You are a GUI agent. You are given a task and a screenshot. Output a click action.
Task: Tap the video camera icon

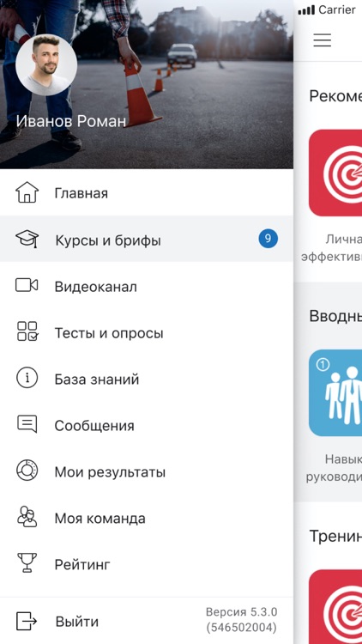coord(27,285)
